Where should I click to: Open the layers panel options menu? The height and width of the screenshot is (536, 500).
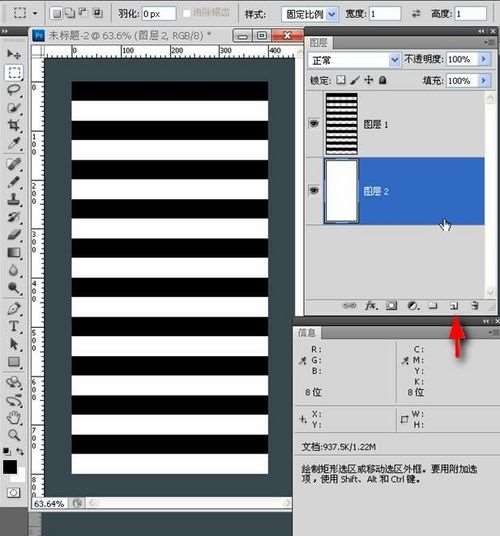[x=489, y=42]
